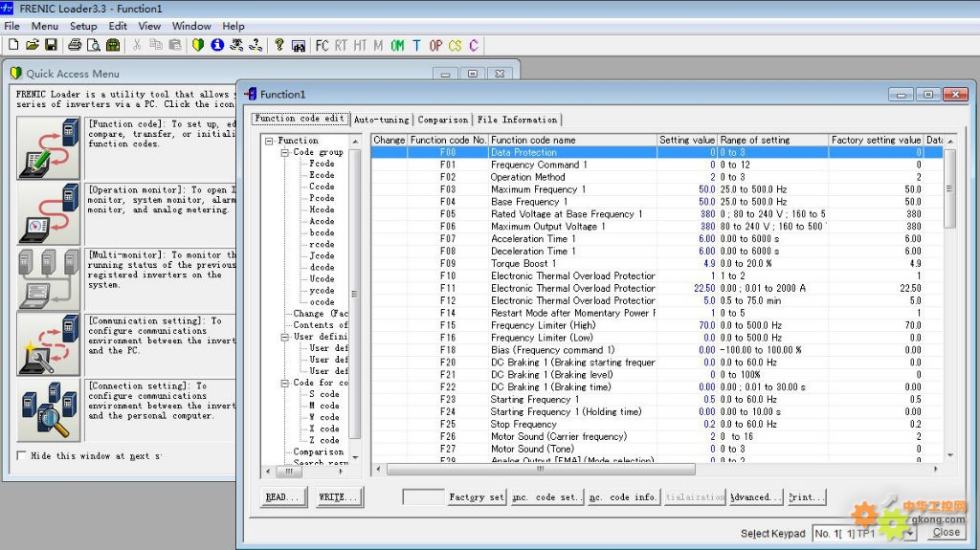Click the HT toolbar icon
The image size is (980, 550).
(360, 46)
